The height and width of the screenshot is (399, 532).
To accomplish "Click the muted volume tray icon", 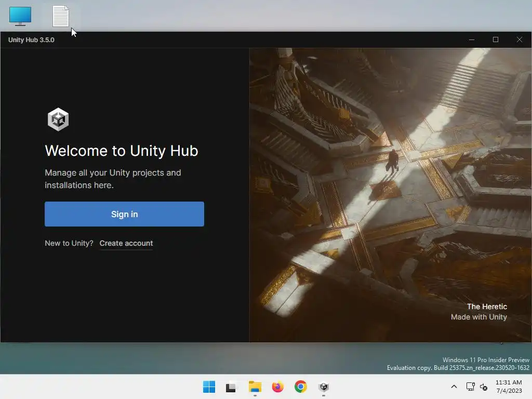I will pyautogui.click(x=484, y=387).
